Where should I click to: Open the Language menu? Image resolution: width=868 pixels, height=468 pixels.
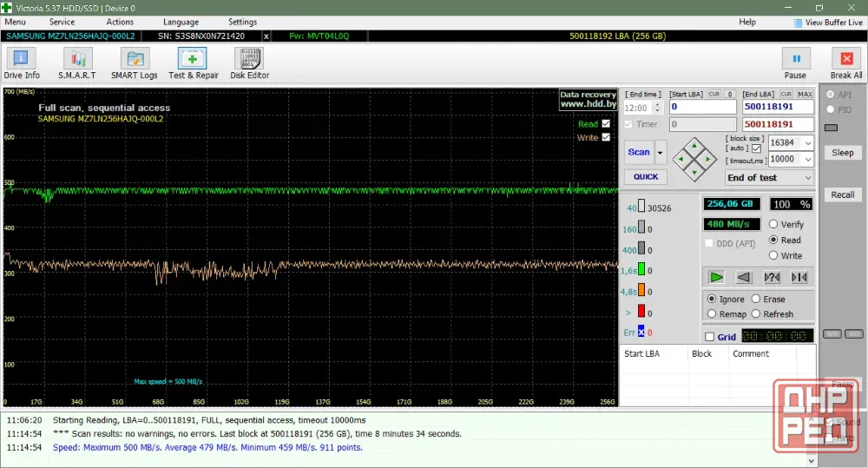(181, 23)
